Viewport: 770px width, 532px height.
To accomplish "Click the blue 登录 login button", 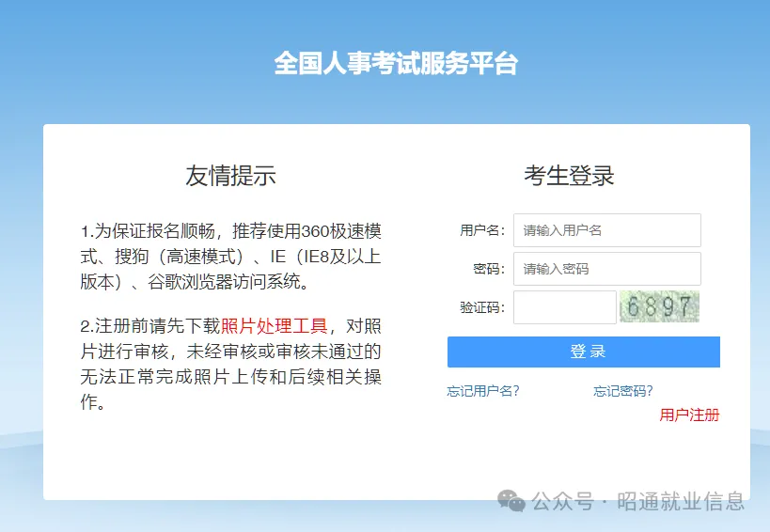I will pos(584,352).
